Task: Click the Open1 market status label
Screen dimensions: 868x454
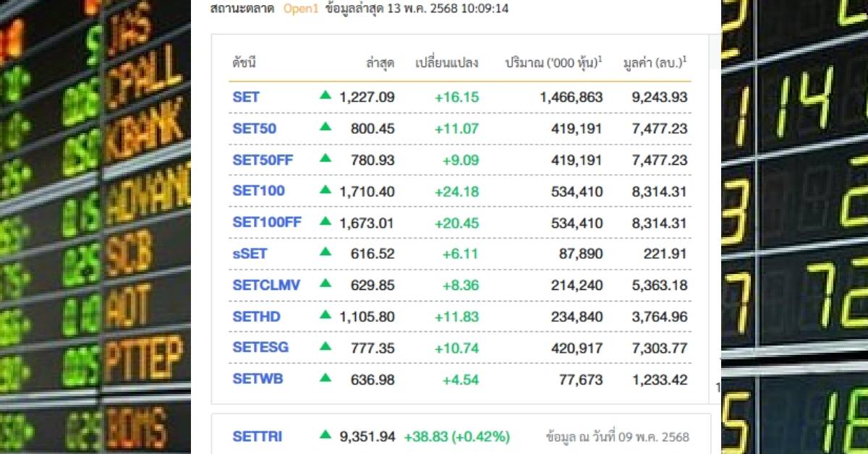Action: (300, 9)
